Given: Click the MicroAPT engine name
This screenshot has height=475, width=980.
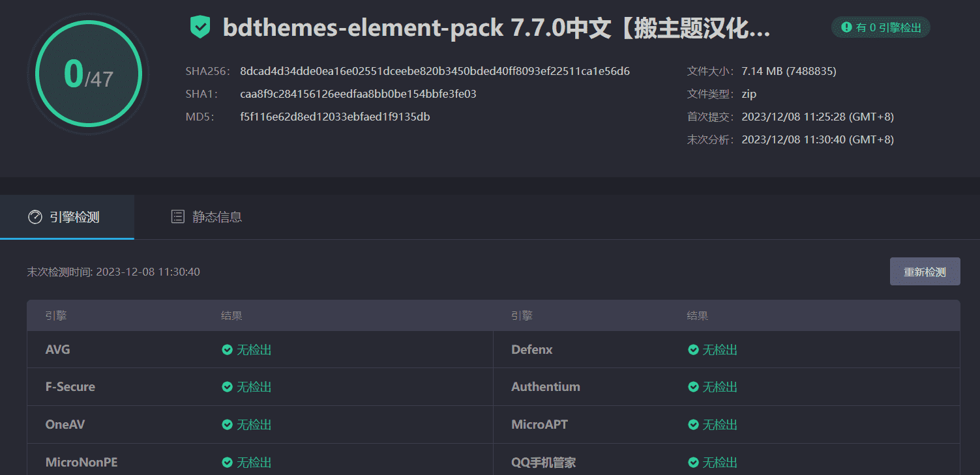Looking at the screenshot, I should pyautogui.click(x=539, y=425).
